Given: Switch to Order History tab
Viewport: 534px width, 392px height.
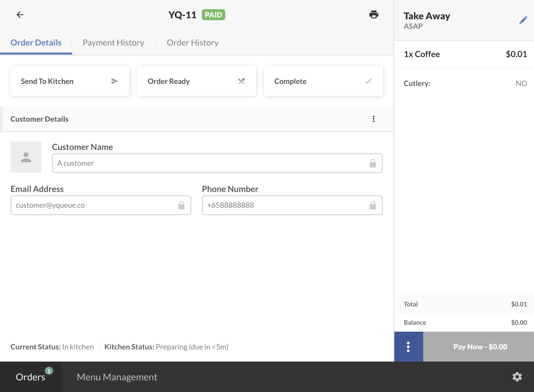Looking at the screenshot, I should point(192,43).
